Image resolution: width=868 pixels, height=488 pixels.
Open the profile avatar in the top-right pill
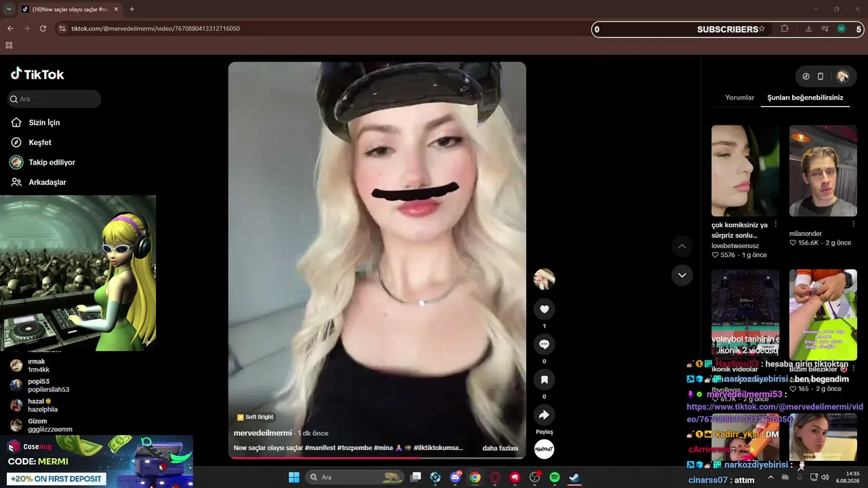pyautogui.click(x=842, y=77)
